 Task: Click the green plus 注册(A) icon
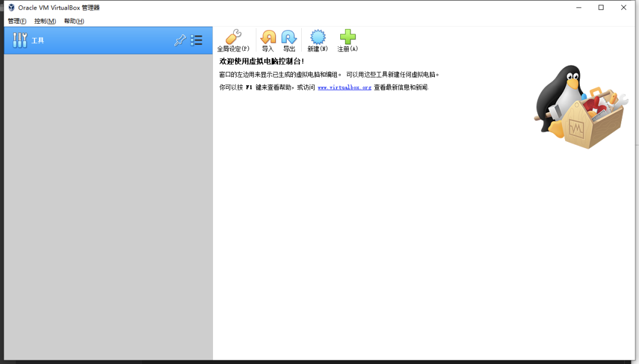point(348,37)
